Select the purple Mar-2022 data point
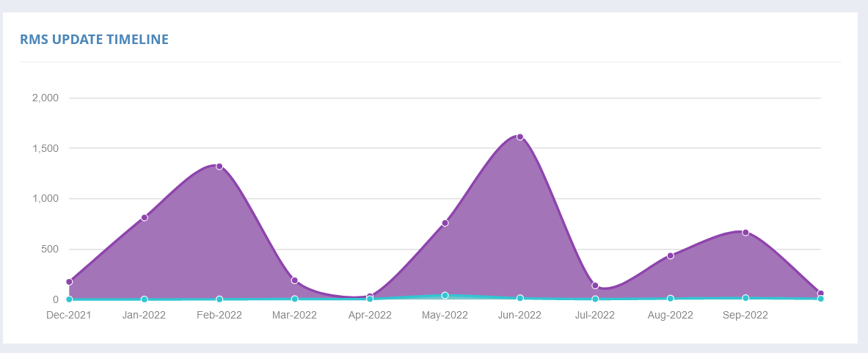Screen dimensions: 868x353 (294, 280)
